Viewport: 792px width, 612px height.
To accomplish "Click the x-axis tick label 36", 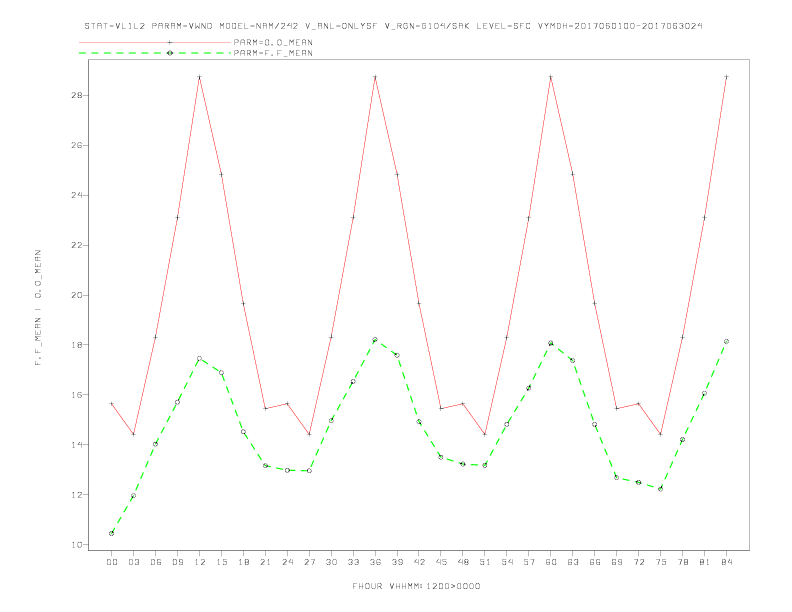I will click(375, 562).
